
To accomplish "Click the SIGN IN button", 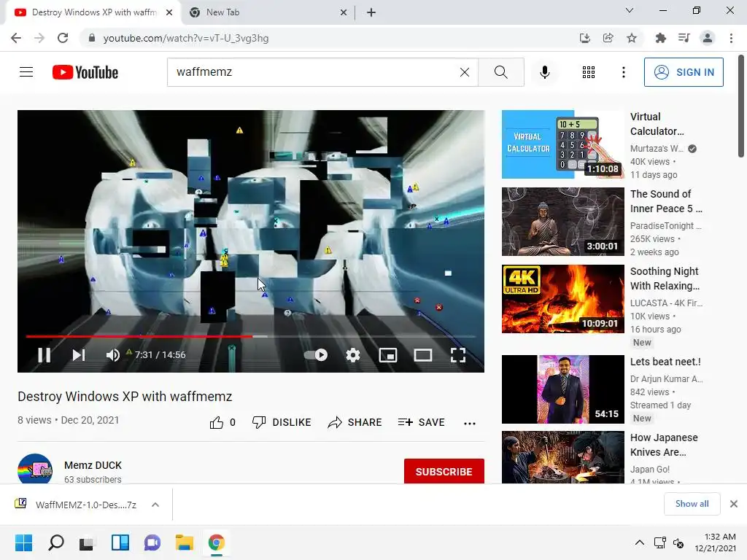I will (x=684, y=72).
